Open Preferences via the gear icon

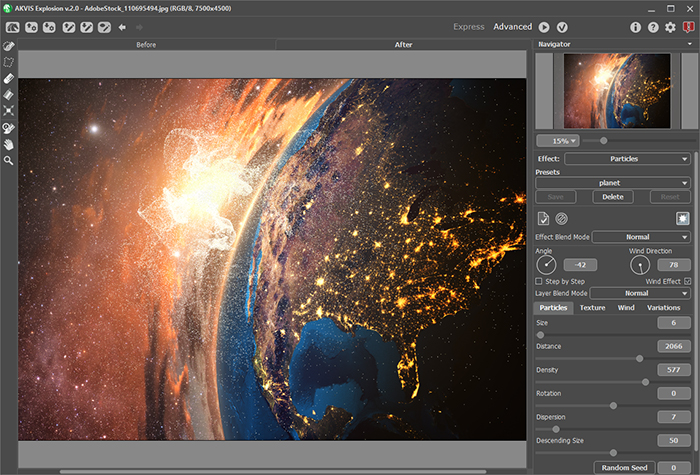pyautogui.click(x=670, y=27)
